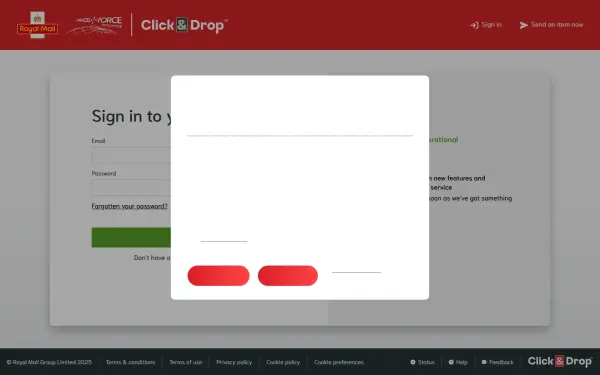Click the "Sign in to y" heading
600x375 pixels.
(x=131, y=116)
